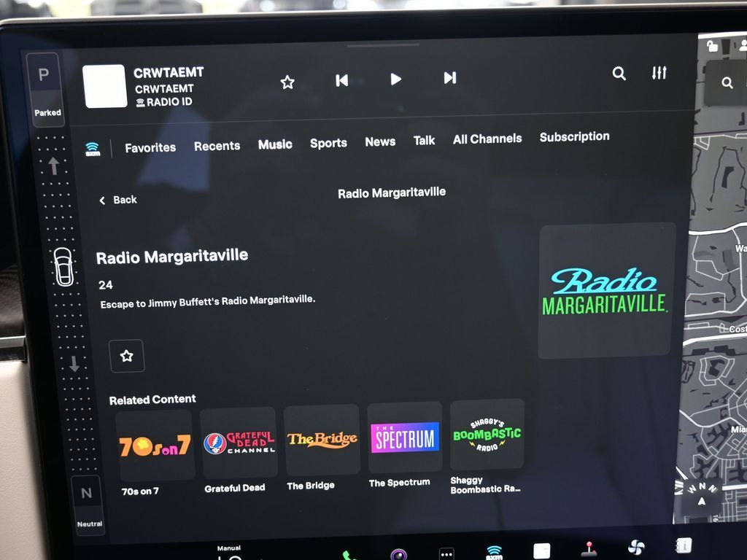Open the Grateful Dead Channel card
The height and width of the screenshot is (560, 747).
pyautogui.click(x=239, y=443)
